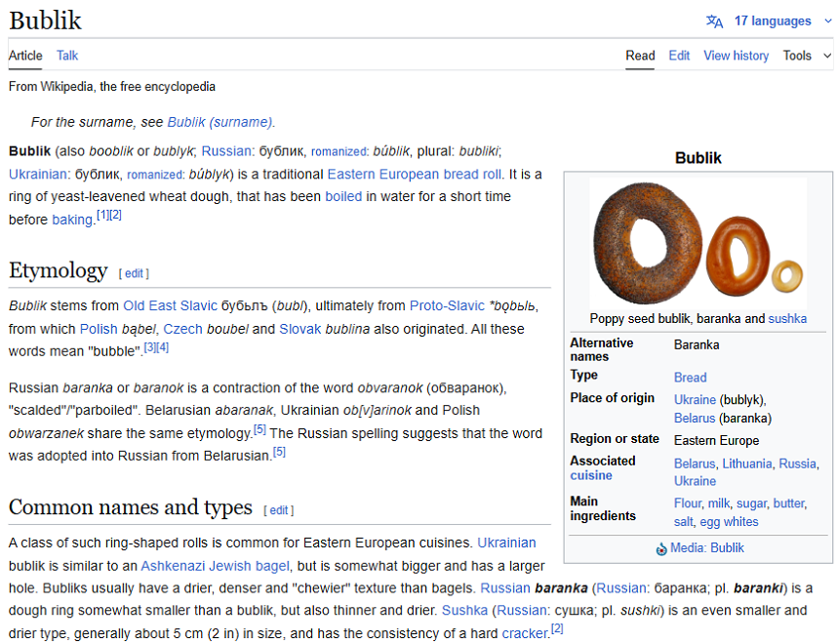Image resolution: width=837 pixels, height=644 pixels.
Task: Open the cracker link
Action: 525,633
